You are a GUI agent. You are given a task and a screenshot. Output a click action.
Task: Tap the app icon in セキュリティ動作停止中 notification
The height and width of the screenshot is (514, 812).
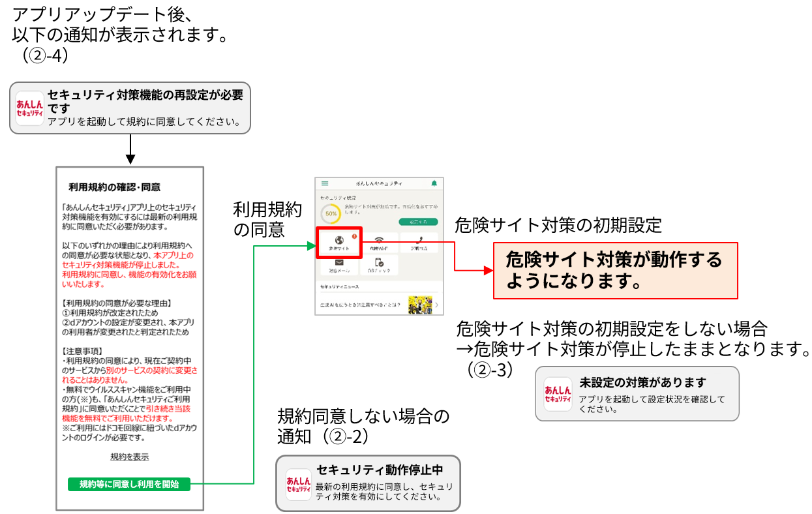click(x=299, y=484)
